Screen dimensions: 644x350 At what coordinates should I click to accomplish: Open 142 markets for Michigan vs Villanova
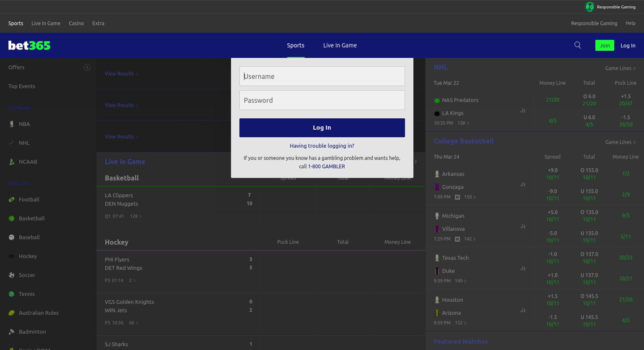pyautogui.click(x=470, y=239)
